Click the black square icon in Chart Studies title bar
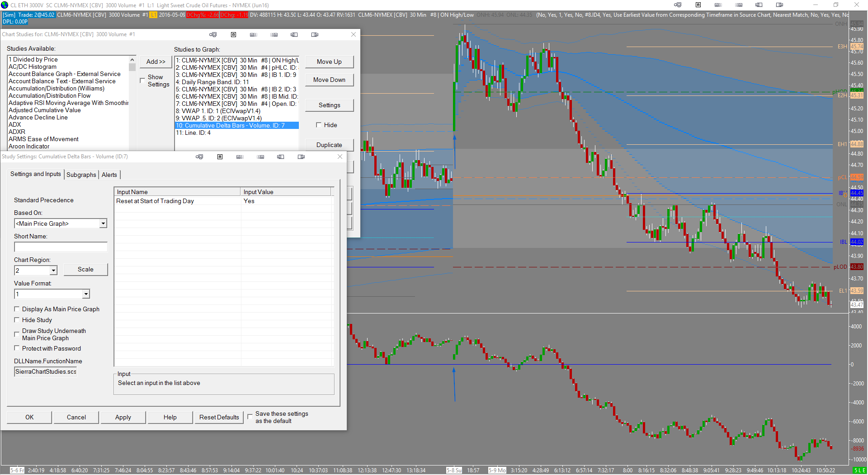This screenshot has height=475, width=868. pos(233,34)
